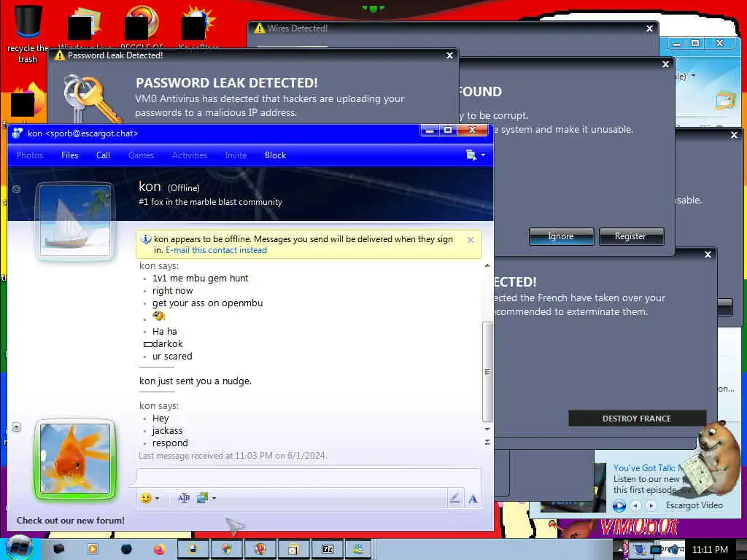
Task: Click the 'You've Got Talk' headline link
Action: click(648, 468)
